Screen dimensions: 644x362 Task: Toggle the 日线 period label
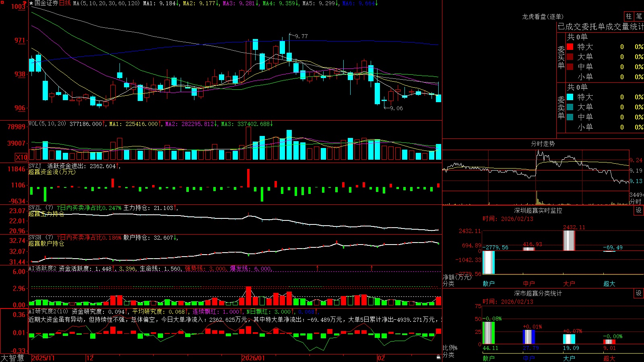coord(65,3)
